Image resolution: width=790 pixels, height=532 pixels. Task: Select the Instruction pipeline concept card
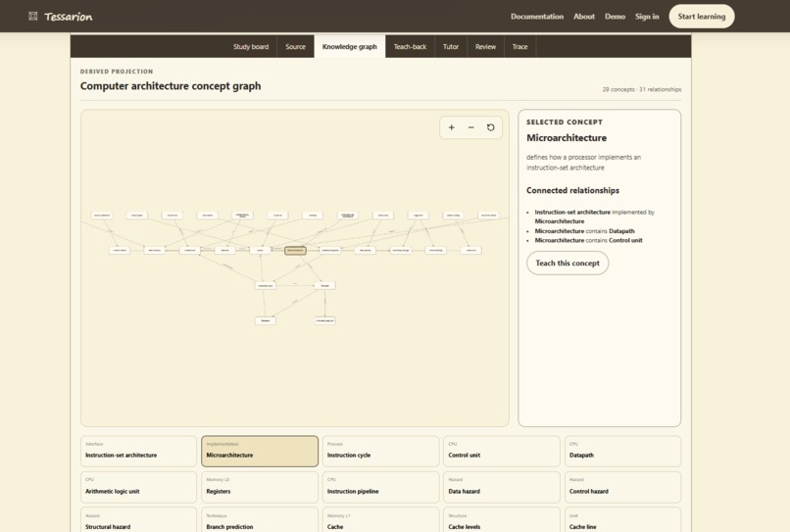(381, 487)
